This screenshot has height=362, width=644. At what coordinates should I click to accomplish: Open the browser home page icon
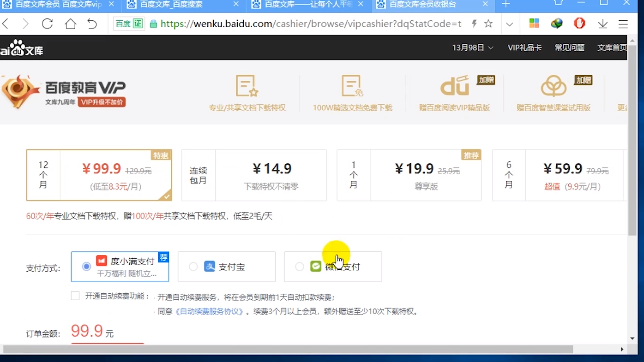pos(70,24)
